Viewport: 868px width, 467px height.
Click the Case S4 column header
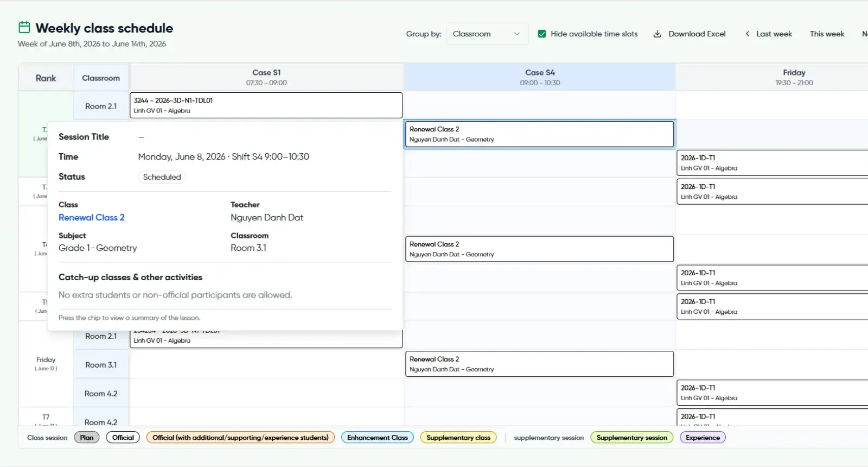540,77
